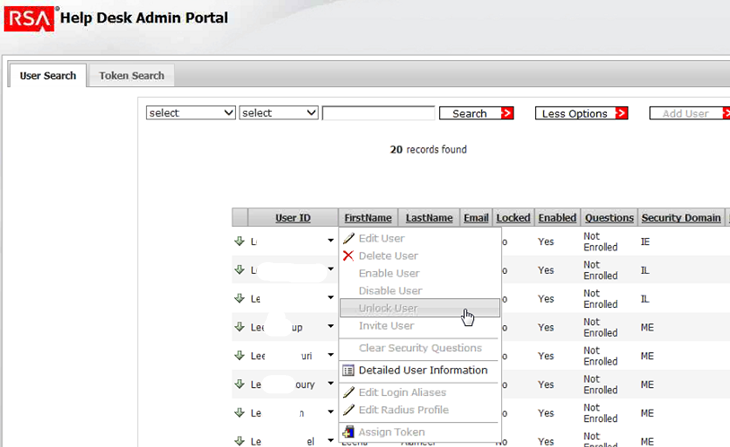730x447 pixels.
Task: Switch to the Token Search tab
Action: [131, 75]
